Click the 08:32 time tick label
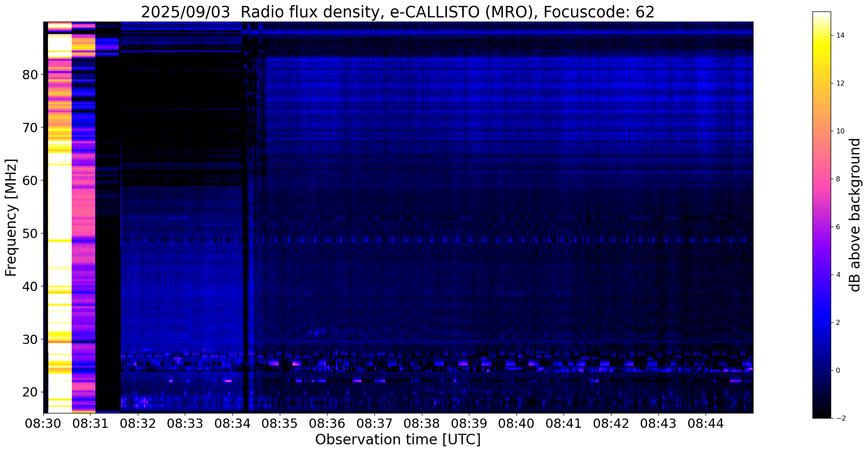The image size is (868, 452). coord(138,424)
